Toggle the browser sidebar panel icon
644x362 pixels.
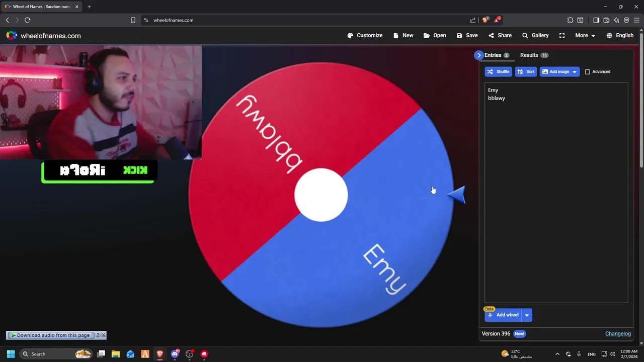(x=596, y=20)
